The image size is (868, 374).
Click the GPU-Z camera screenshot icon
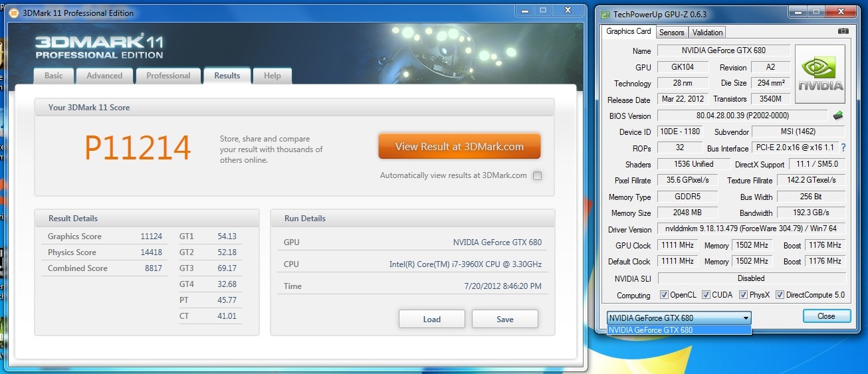(843, 31)
